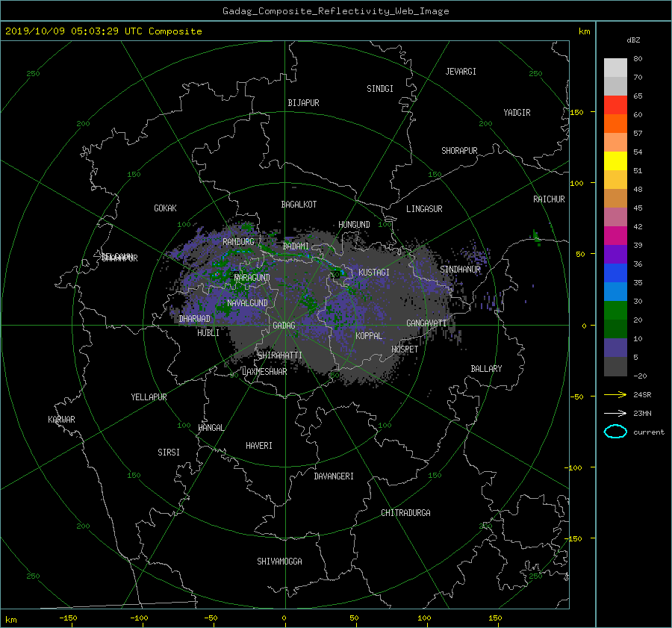Click the SINDHANUR city label
This screenshot has height=628, width=672.
point(460,270)
